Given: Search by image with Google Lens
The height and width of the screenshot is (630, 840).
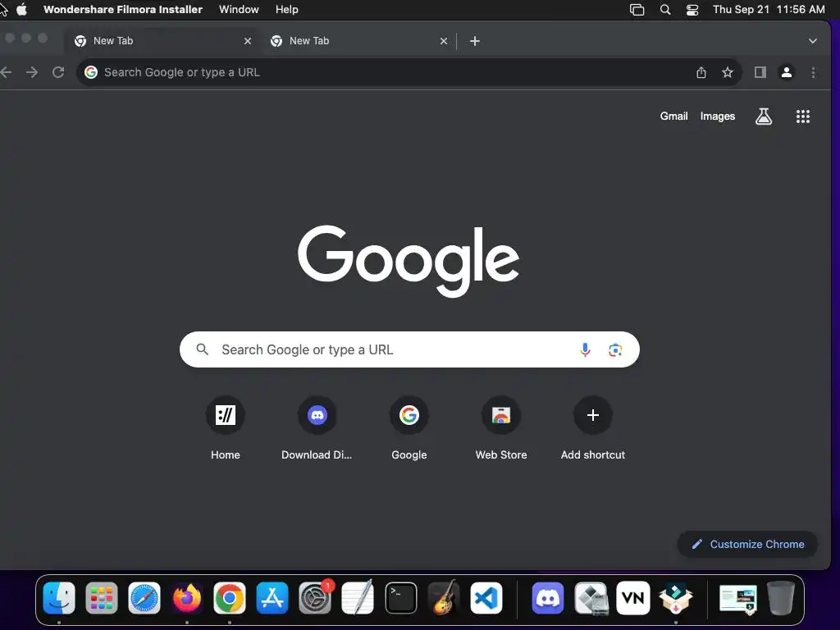Looking at the screenshot, I should click(x=615, y=349).
